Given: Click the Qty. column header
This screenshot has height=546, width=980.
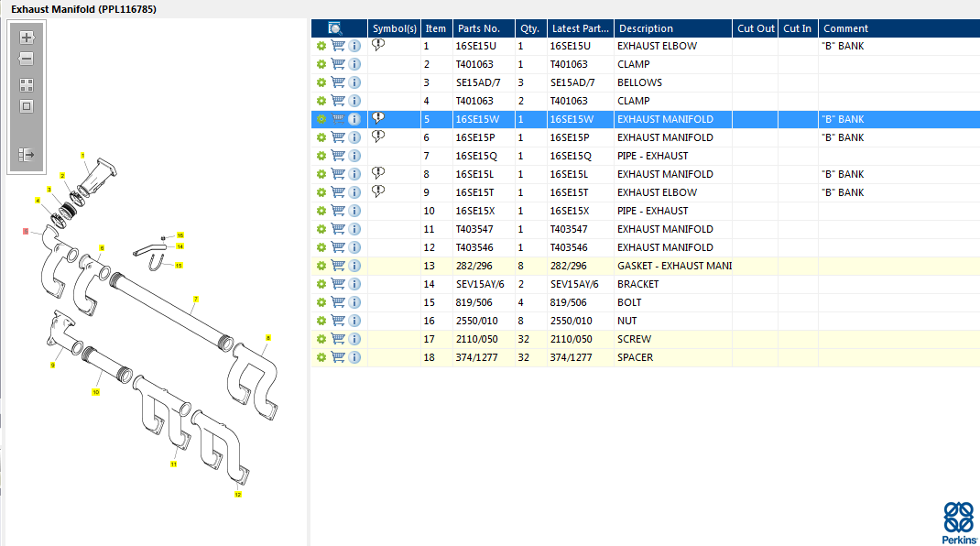Looking at the screenshot, I should coord(529,28).
